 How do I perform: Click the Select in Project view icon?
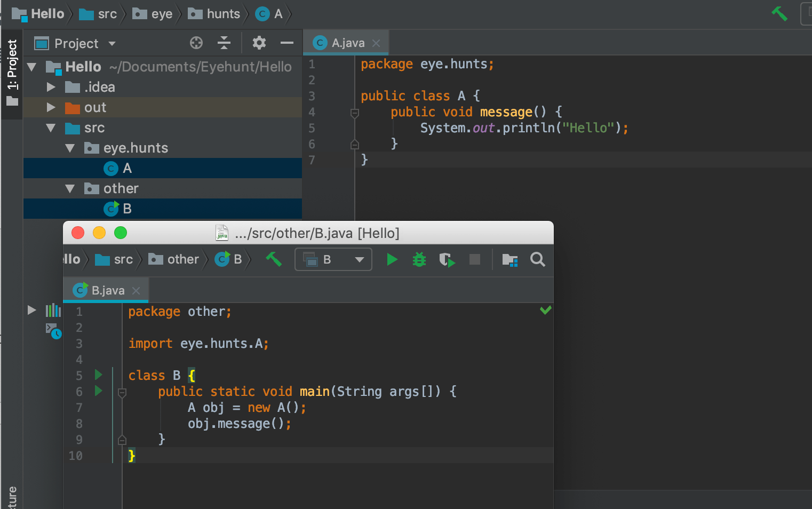pyautogui.click(x=510, y=260)
